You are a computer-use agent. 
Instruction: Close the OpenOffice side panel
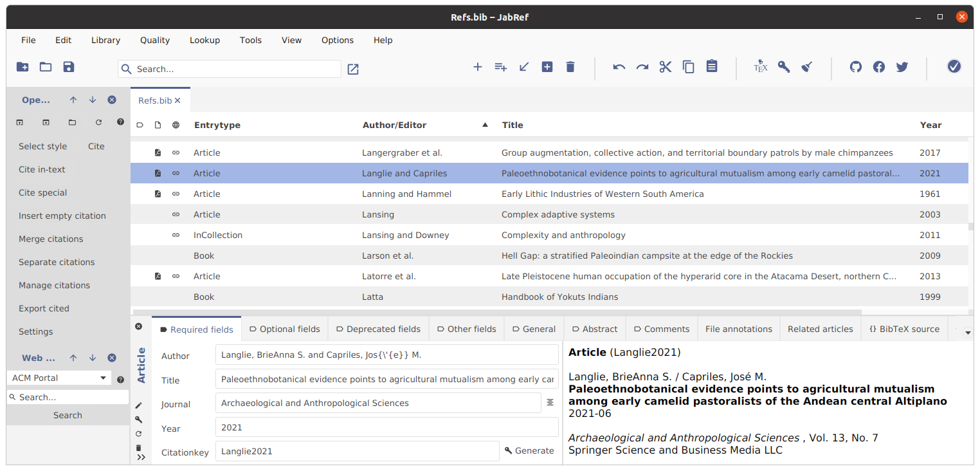(x=112, y=100)
